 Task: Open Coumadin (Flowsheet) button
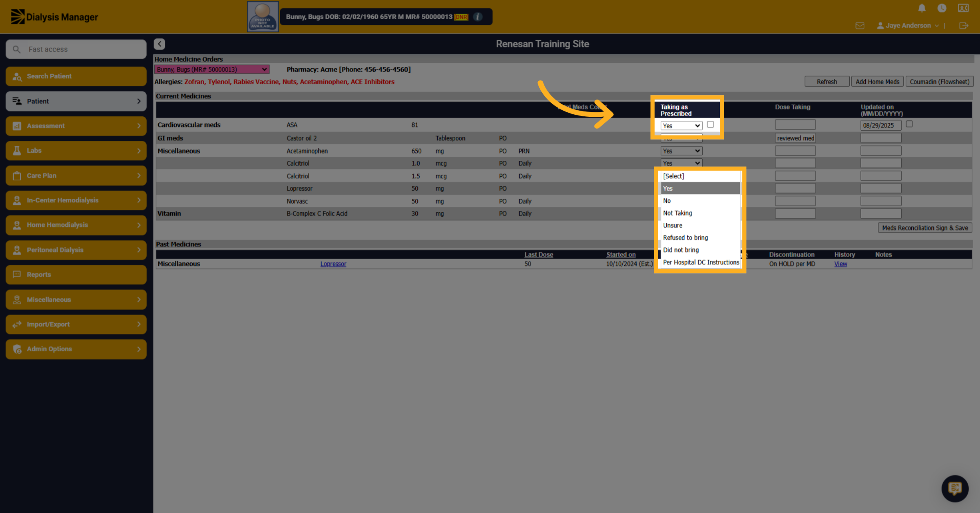click(x=940, y=82)
